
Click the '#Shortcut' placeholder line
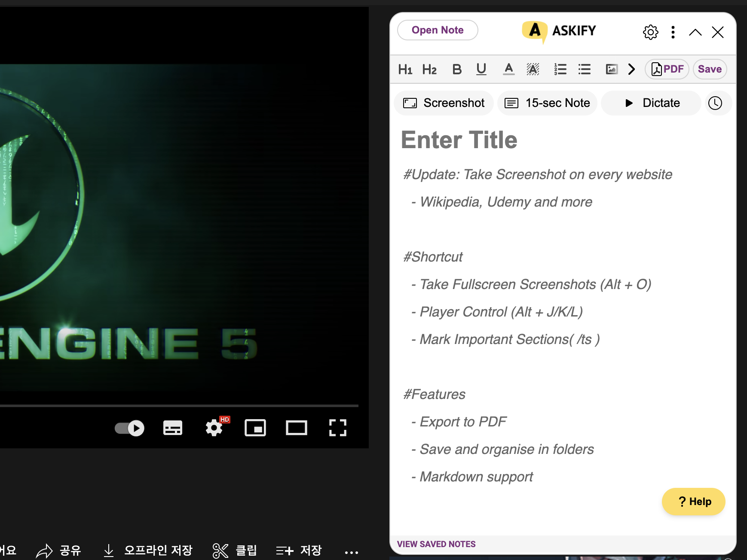click(x=433, y=257)
